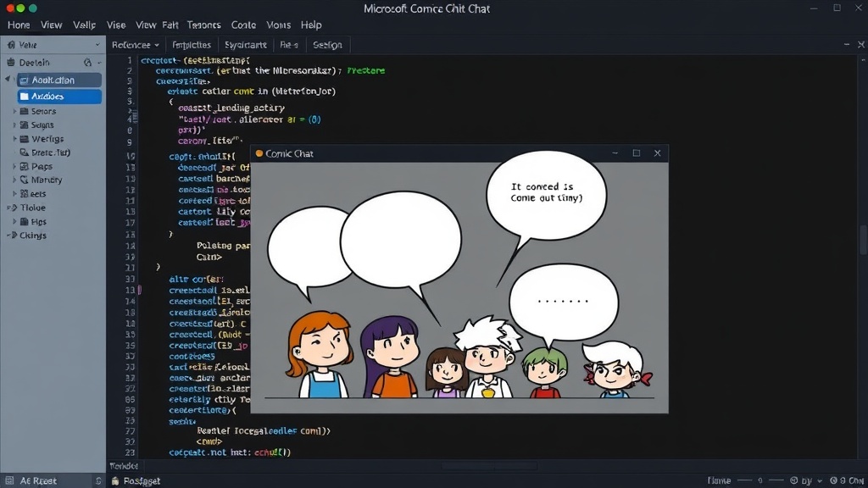The height and width of the screenshot is (488, 868).
Task: Expand the Ckings tree node
Action: (8, 236)
